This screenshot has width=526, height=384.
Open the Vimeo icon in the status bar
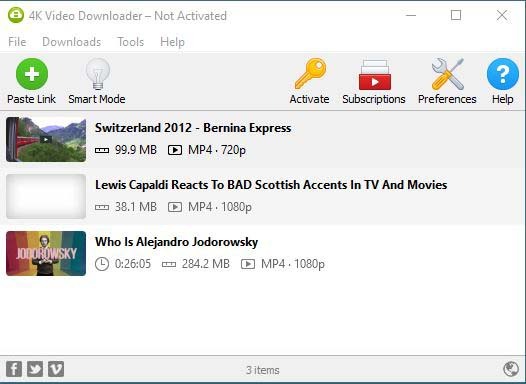56,369
